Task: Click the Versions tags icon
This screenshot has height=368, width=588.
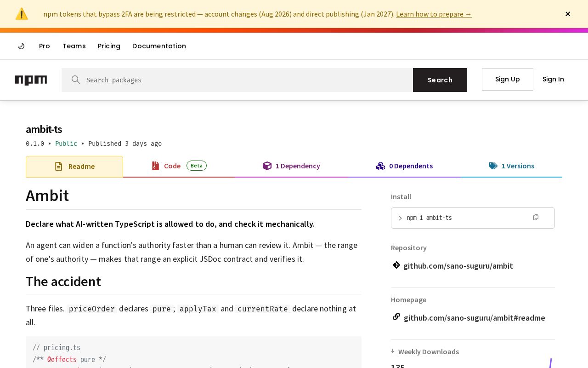Action: pyautogui.click(x=493, y=166)
